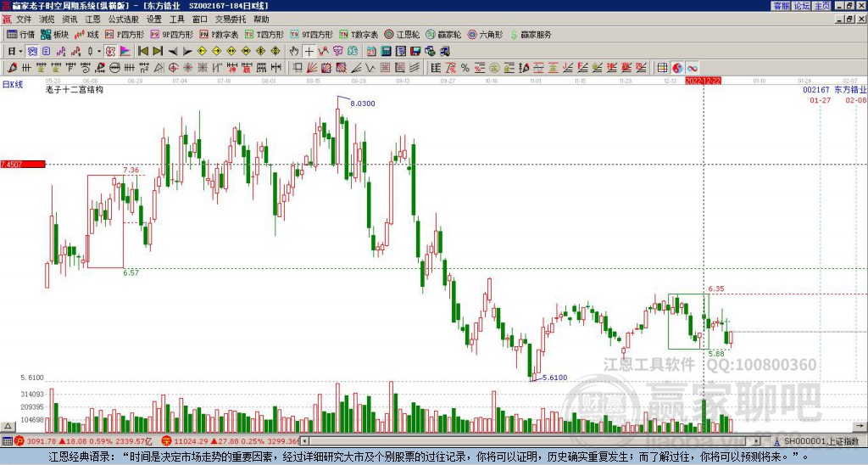The image size is (868, 465).
Task: Click the horizontal scrollbar right arrow
Action: pos(756,441)
